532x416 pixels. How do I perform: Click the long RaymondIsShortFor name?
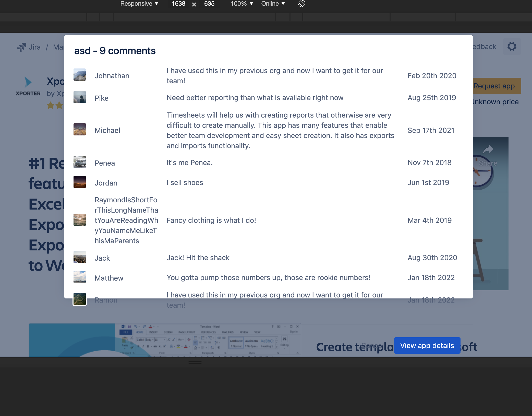[x=126, y=220]
